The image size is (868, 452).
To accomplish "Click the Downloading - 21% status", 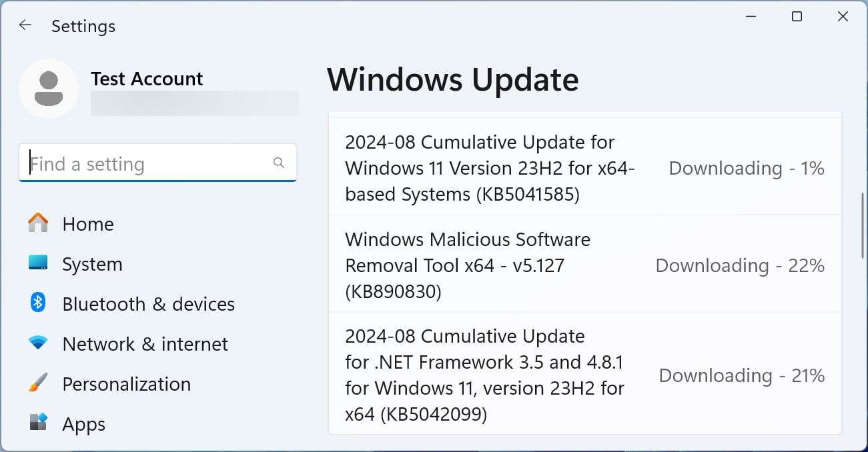I will pyautogui.click(x=742, y=375).
